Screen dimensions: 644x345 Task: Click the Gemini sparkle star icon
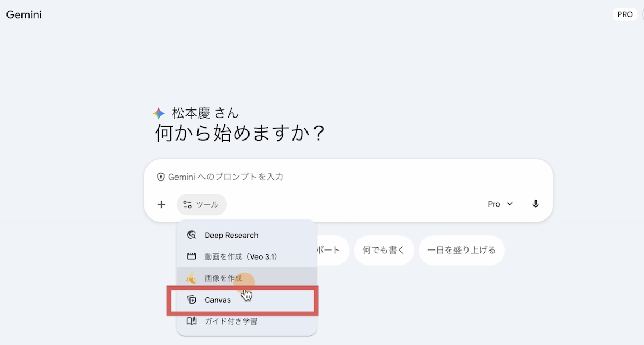pos(158,113)
